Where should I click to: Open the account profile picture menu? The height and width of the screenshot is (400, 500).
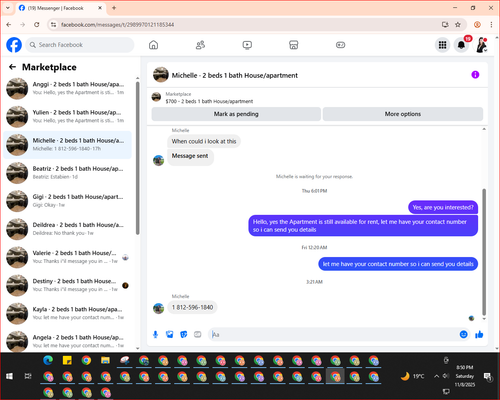point(481,45)
